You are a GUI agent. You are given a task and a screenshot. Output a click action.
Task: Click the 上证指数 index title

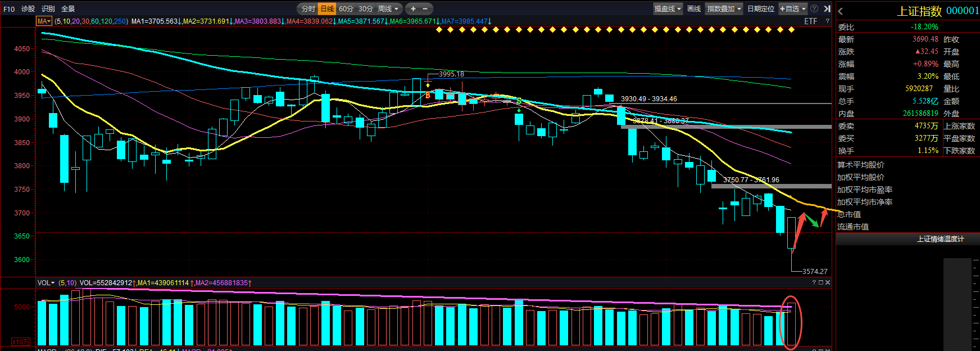(x=919, y=11)
